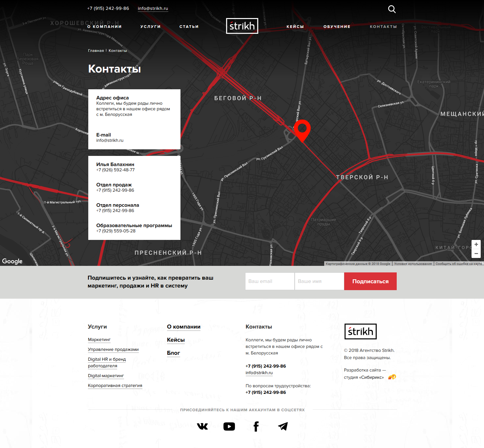Open Обучение navigation item
The height and width of the screenshot is (448, 484).
point(337,27)
